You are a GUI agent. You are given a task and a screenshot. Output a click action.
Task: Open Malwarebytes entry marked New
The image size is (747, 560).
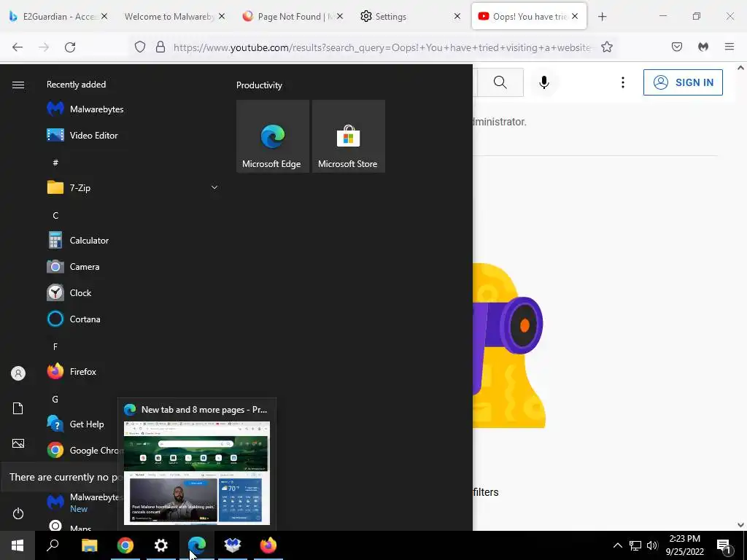pyautogui.click(x=83, y=502)
